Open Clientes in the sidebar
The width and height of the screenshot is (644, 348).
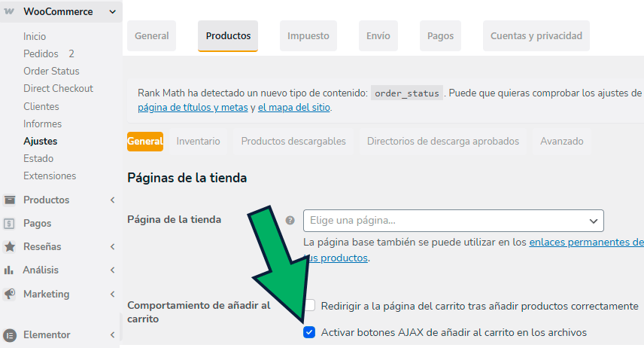41,106
